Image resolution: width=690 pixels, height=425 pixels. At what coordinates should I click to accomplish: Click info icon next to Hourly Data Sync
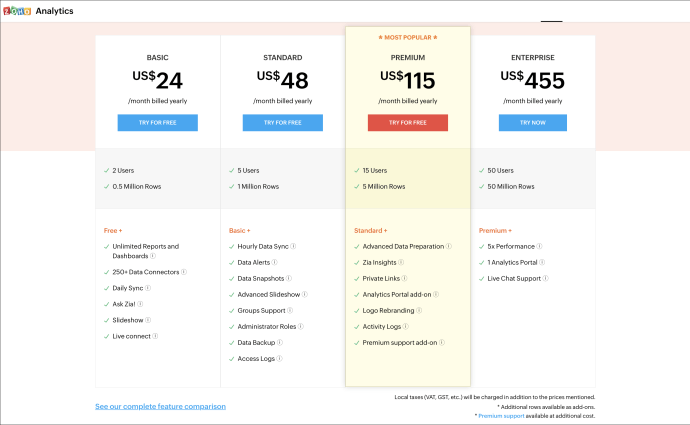294,246
